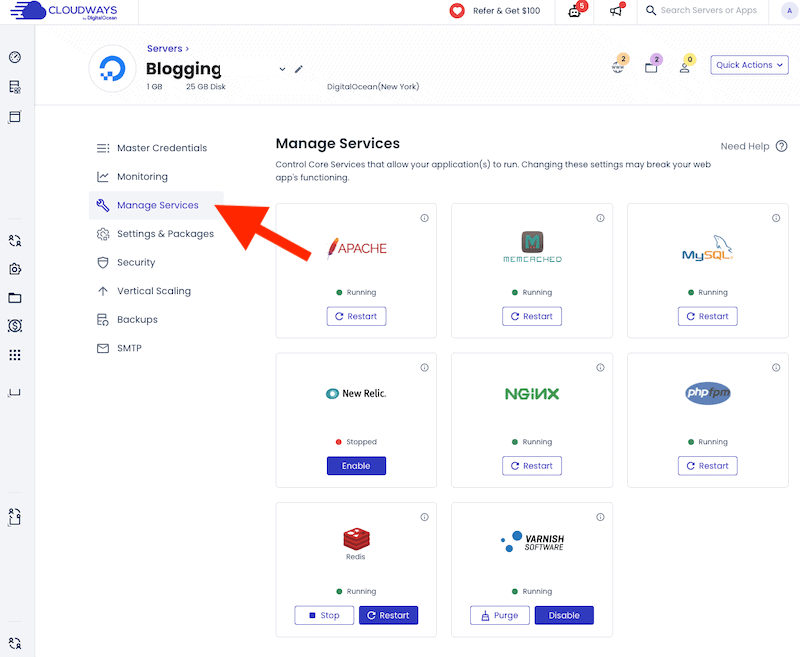This screenshot has width=800, height=657.
Task: View the Apache service info icon
Action: coord(424,217)
